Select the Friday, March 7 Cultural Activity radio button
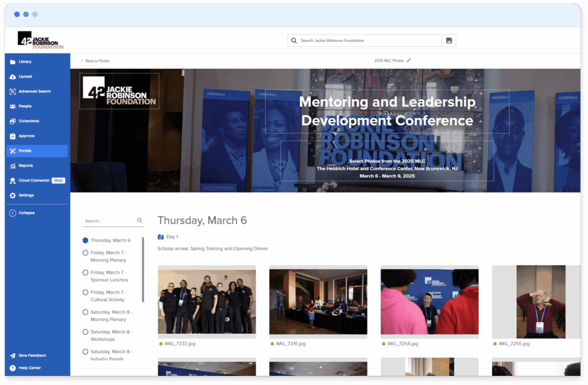This screenshot has height=385, width=588. [86, 293]
